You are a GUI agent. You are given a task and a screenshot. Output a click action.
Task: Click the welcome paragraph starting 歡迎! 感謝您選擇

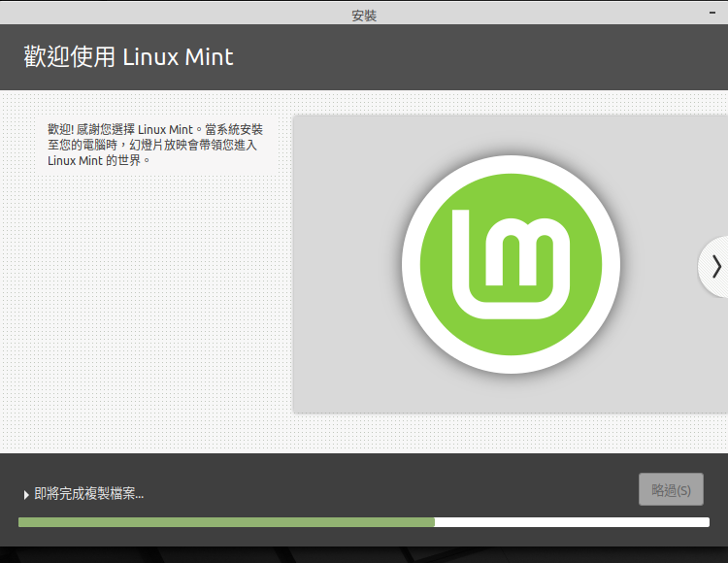(155, 145)
